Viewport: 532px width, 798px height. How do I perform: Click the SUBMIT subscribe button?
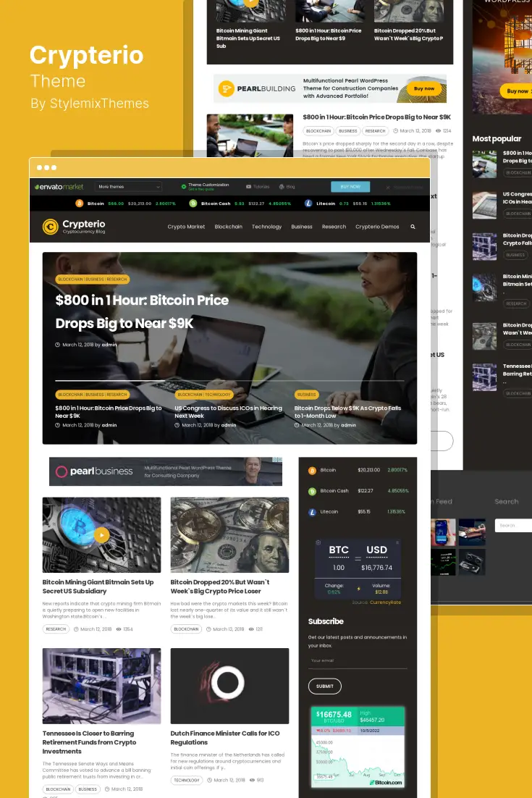tap(324, 686)
